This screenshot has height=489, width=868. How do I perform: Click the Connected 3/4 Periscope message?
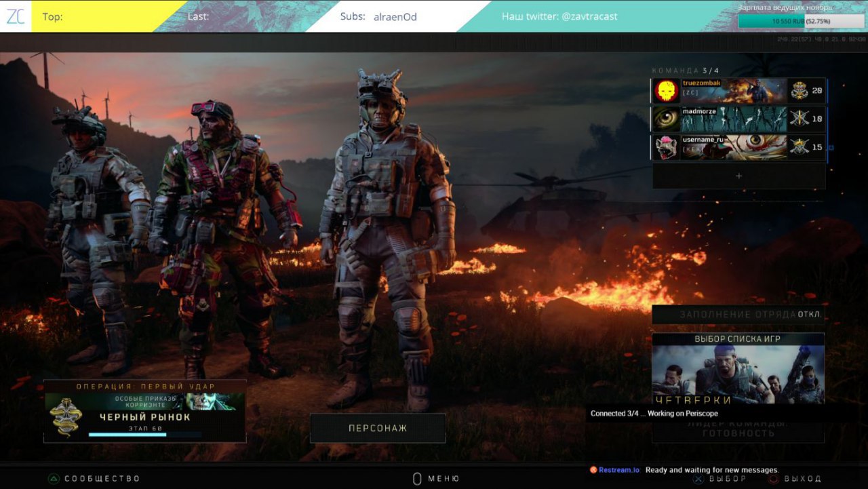[x=654, y=414]
